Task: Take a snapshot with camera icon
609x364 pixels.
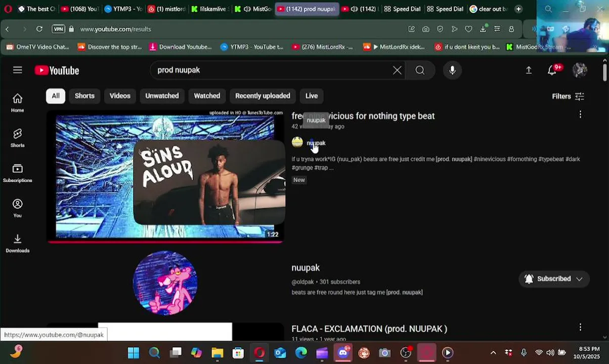Action: tap(425, 29)
